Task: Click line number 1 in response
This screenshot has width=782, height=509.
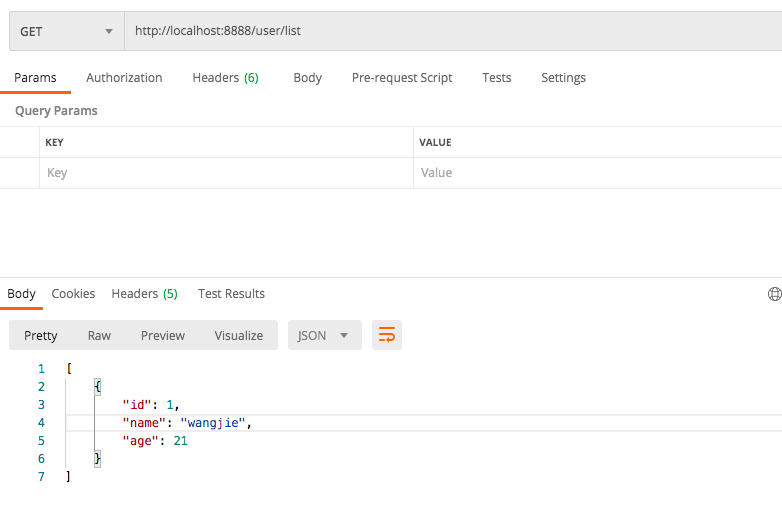Action: point(41,369)
